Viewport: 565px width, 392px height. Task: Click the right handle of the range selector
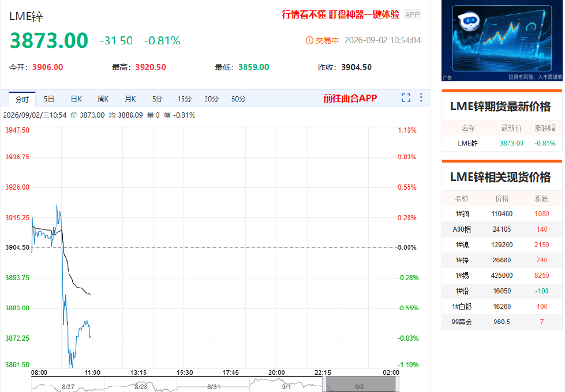[x=397, y=384]
